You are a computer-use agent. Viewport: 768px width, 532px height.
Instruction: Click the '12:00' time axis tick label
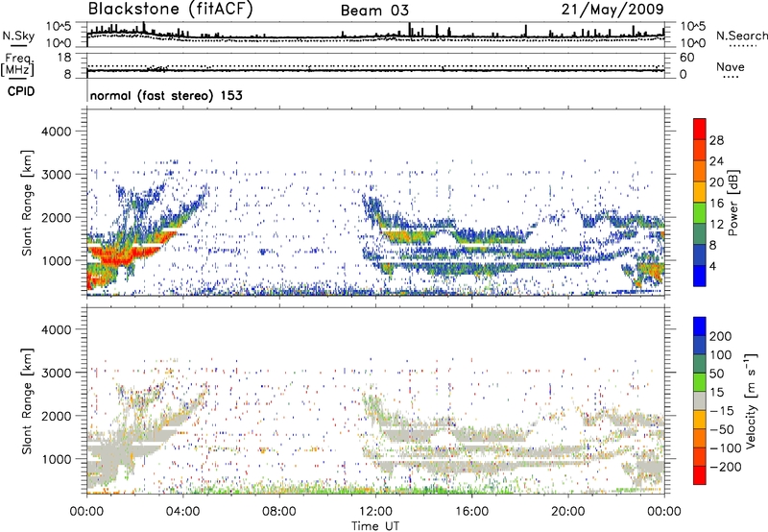click(x=375, y=512)
